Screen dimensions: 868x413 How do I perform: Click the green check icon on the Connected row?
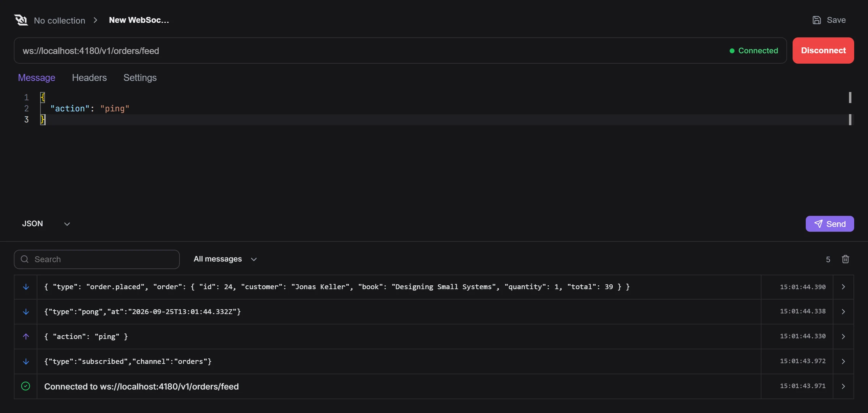26,386
